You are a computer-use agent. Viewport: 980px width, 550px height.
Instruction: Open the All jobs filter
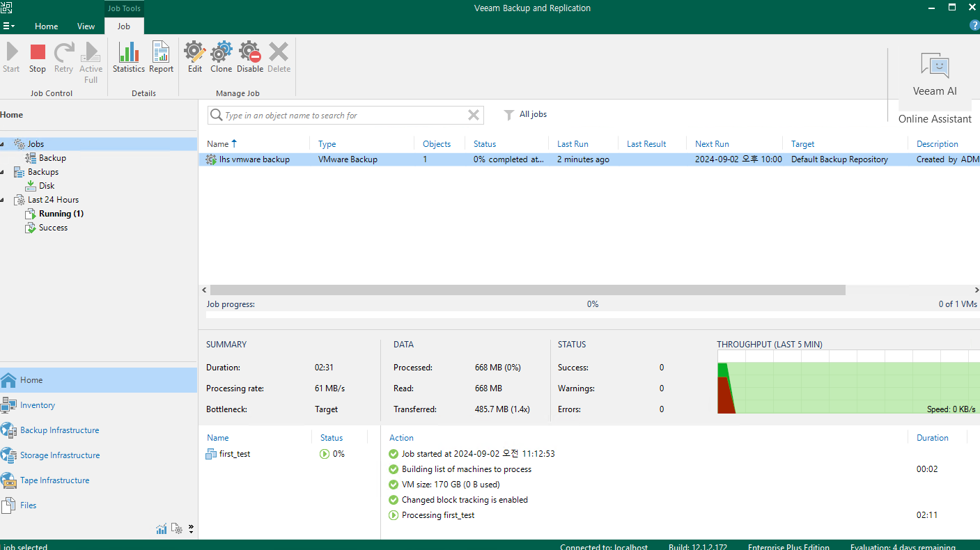[x=526, y=114]
